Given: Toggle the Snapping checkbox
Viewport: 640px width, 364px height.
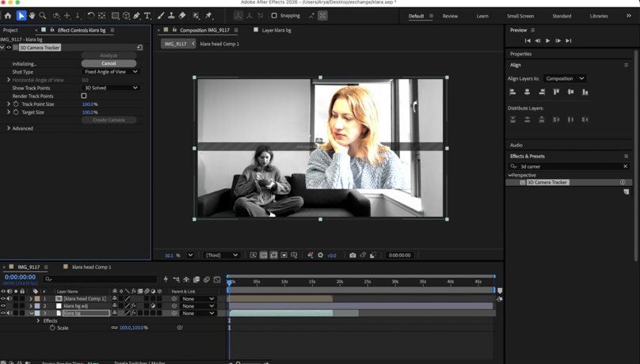Looking at the screenshot, I should [x=274, y=16].
